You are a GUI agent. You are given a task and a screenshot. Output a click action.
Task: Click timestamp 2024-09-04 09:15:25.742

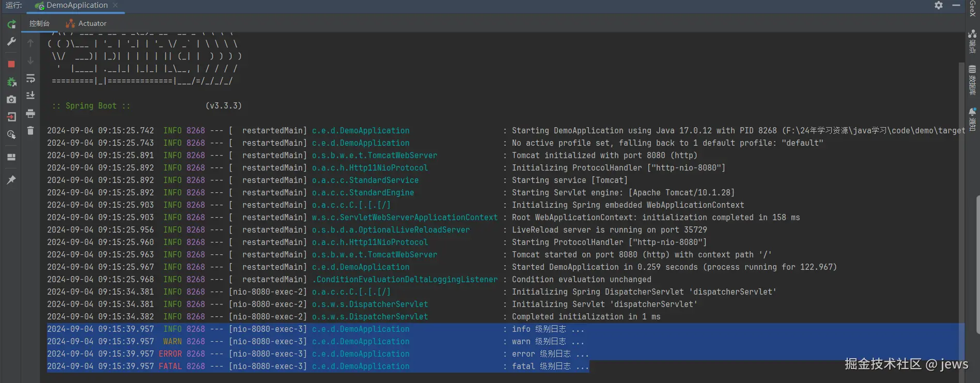point(101,131)
